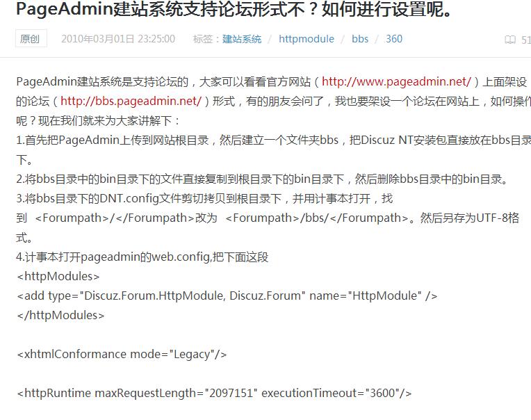Click the view count number beside book icon
531x420 pixels.
[526, 40]
